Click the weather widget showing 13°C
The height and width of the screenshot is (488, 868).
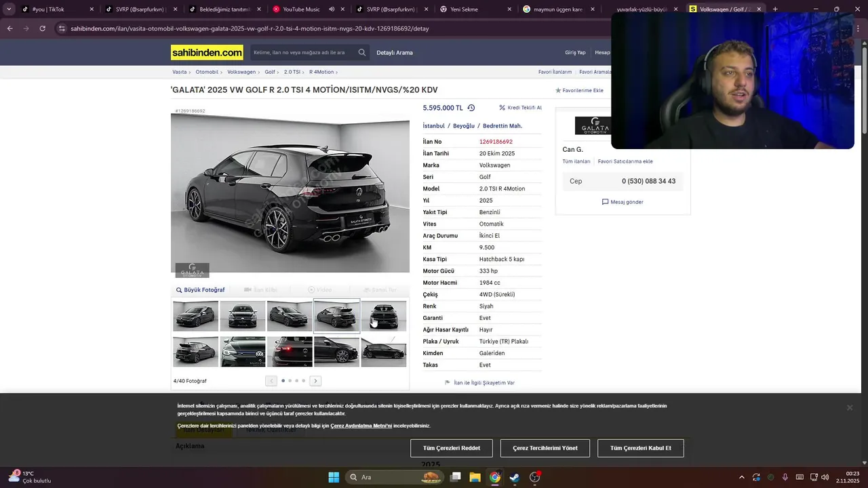coord(30,477)
